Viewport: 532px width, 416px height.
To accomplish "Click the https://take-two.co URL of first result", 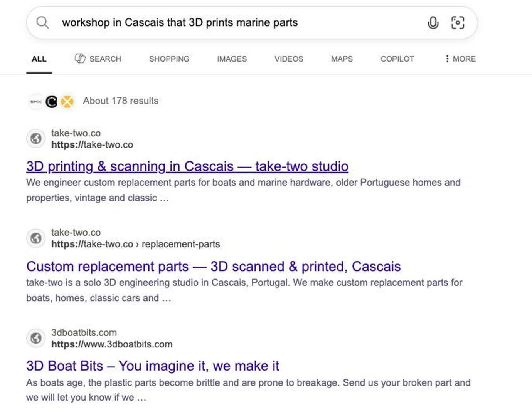I will (x=92, y=145).
